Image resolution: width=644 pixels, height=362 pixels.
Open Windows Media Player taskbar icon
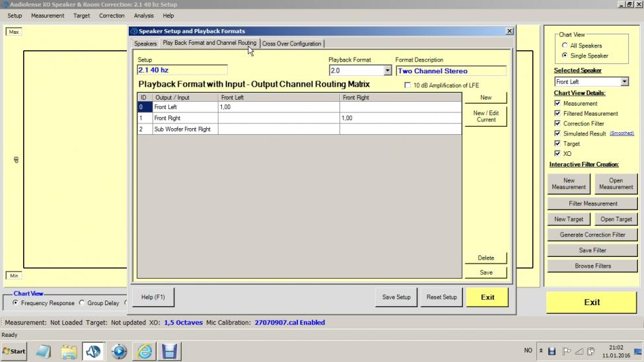(x=119, y=351)
